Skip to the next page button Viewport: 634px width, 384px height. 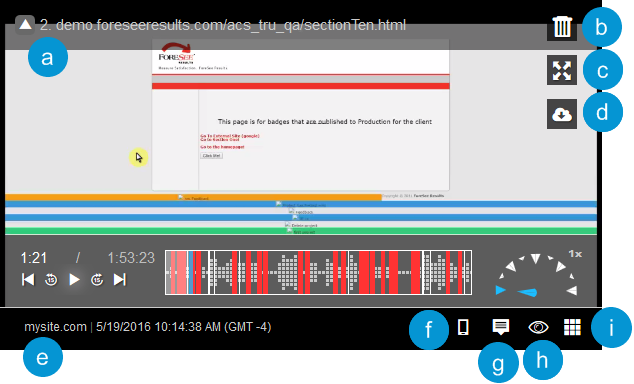coord(120,280)
